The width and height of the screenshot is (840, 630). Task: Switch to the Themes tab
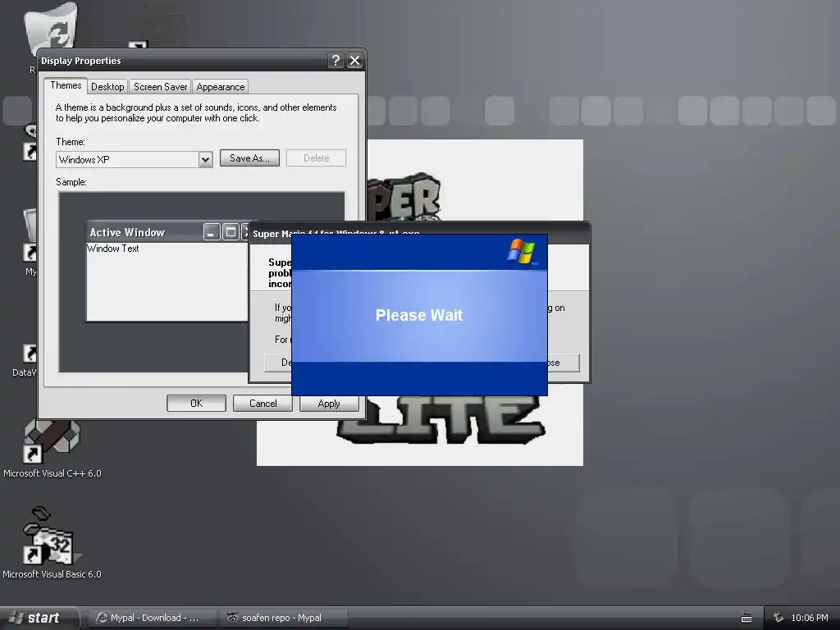[x=66, y=85]
